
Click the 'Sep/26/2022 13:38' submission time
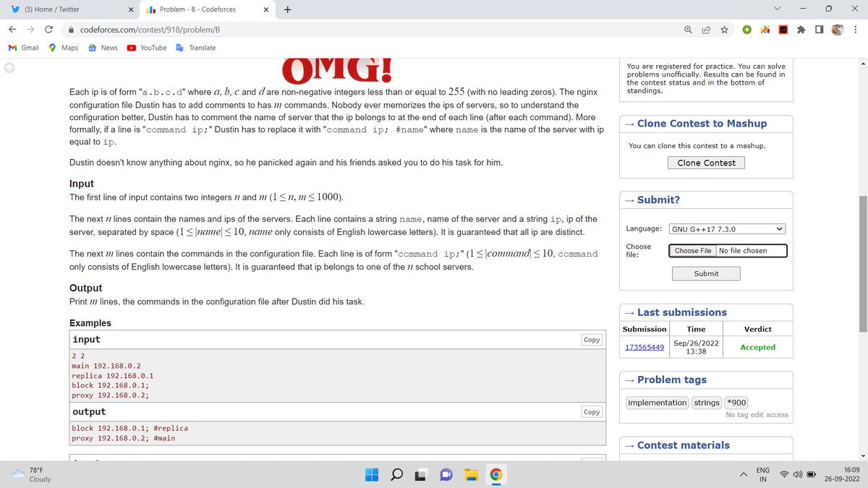click(696, 347)
